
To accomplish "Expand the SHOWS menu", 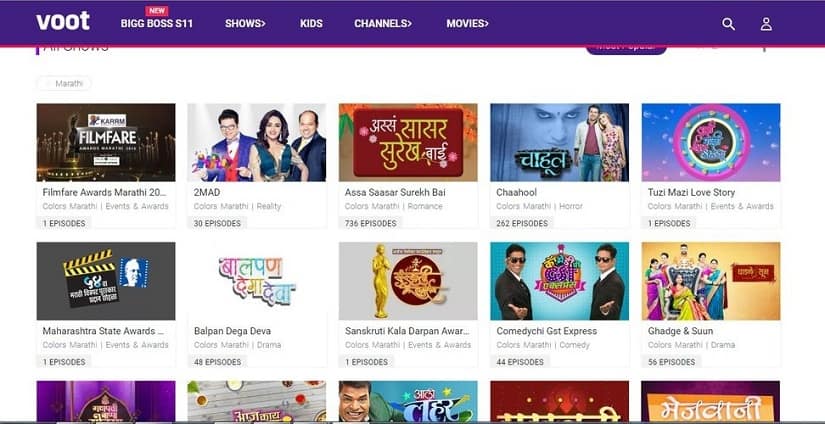I will pyautogui.click(x=245, y=24).
